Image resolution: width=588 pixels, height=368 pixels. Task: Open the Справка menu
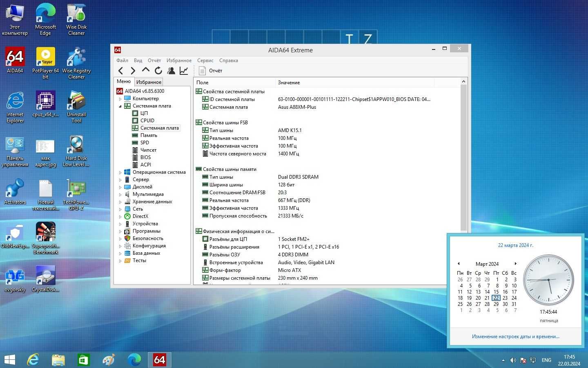coord(228,61)
